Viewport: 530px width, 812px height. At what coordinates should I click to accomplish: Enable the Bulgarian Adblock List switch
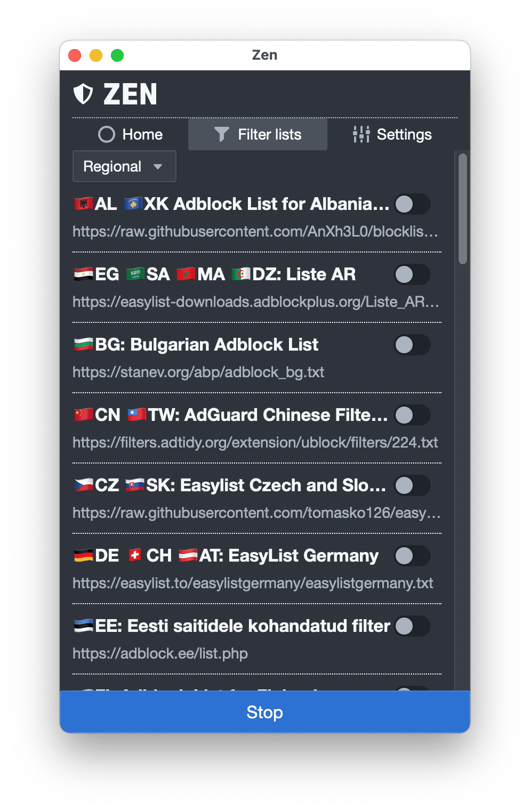tap(412, 345)
